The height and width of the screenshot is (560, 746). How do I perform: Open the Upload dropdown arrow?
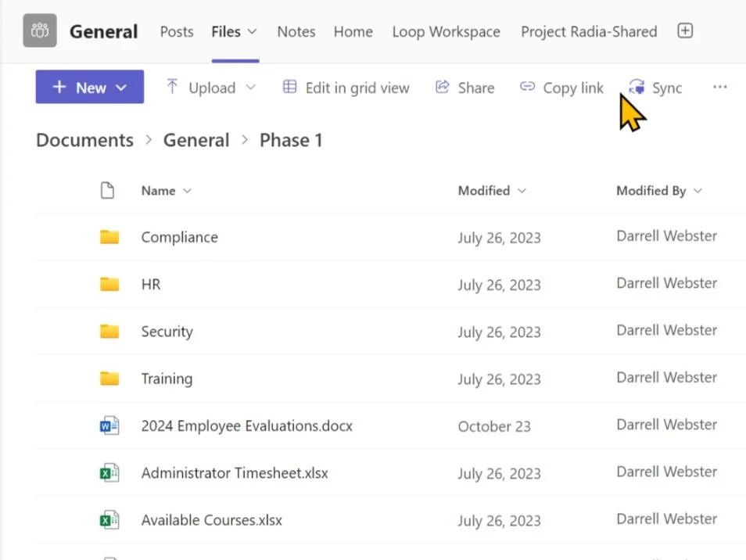click(250, 88)
